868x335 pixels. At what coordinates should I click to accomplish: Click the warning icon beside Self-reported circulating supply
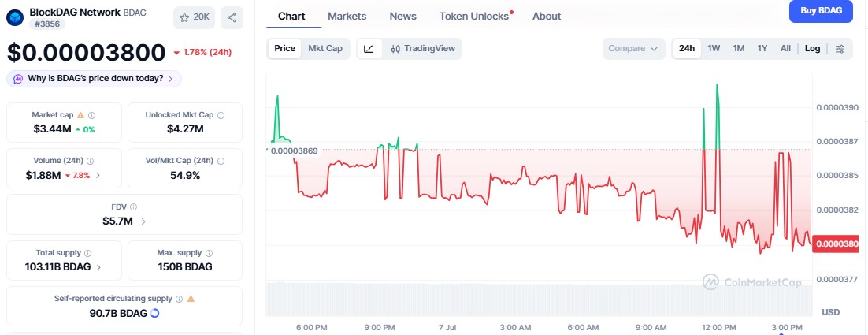(x=191, y=299)
